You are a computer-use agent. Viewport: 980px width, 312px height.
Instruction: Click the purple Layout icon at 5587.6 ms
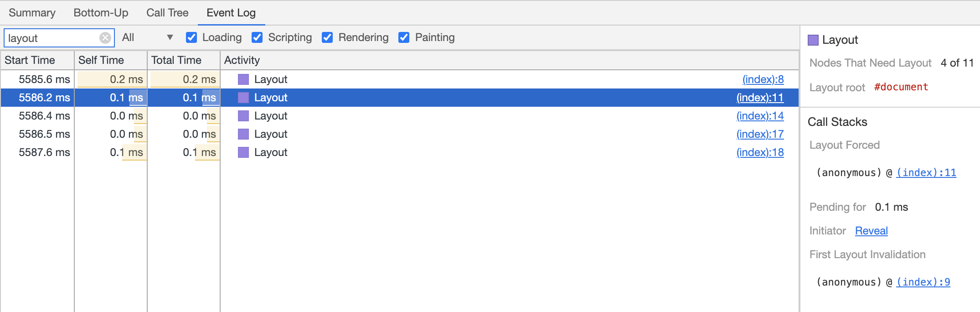[243, 152]
